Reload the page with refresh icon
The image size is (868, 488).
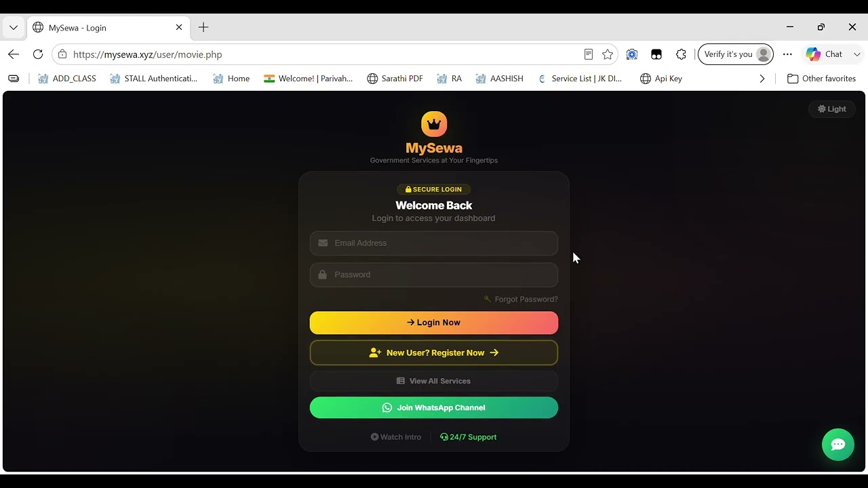(x=38, y=54)
